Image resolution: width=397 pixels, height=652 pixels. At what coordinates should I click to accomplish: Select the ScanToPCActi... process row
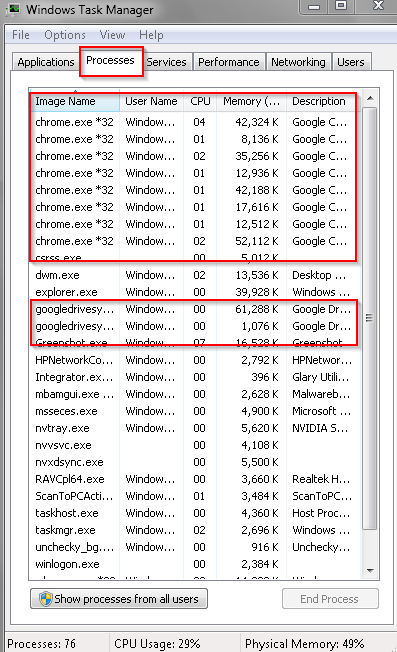tap(195, 496)
